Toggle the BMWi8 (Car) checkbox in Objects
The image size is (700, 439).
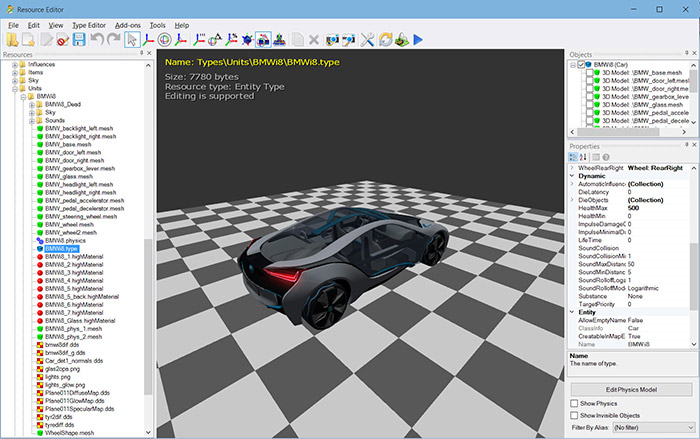point(581,65)
